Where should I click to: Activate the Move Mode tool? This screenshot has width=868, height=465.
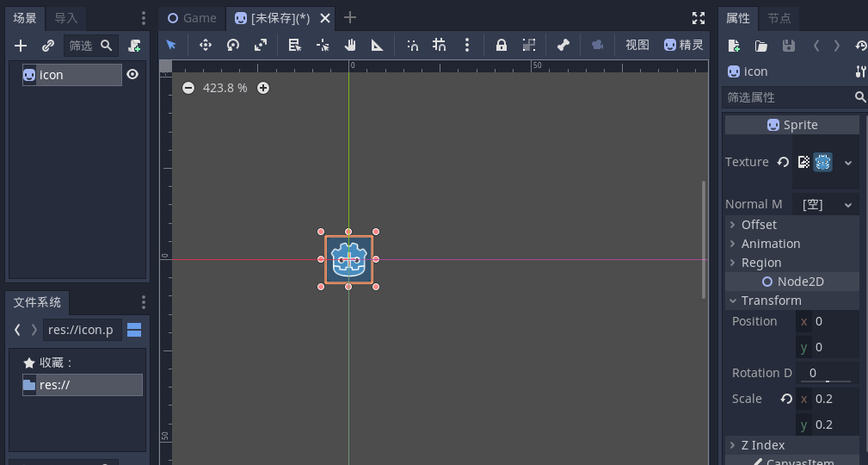point(206,45)
